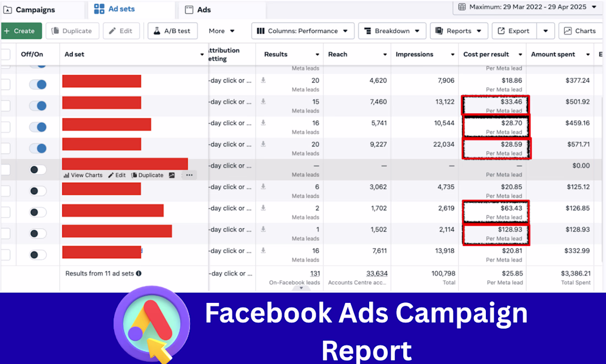The width and height of the screenshot is (606, 364).
Task: Open the More dropdown menu
Action: point(221,31)
